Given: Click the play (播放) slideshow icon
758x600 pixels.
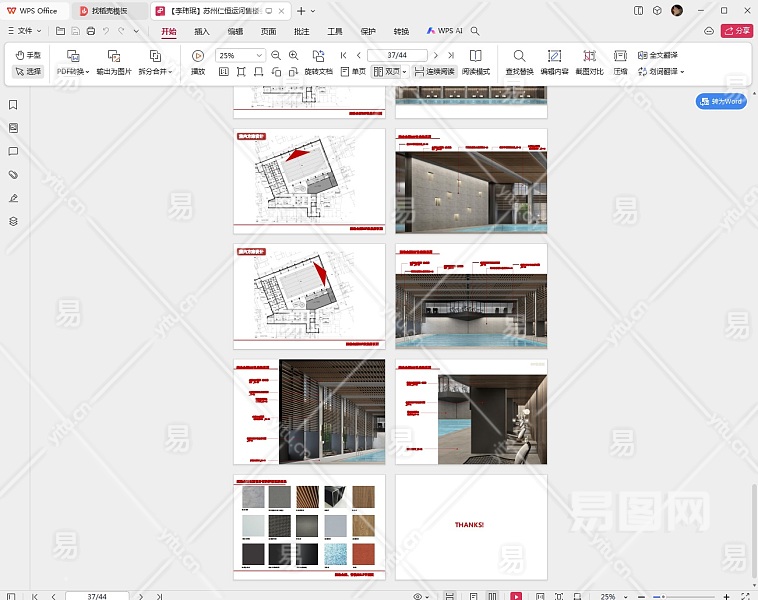Looking at the screenshot, I should 198,56.
